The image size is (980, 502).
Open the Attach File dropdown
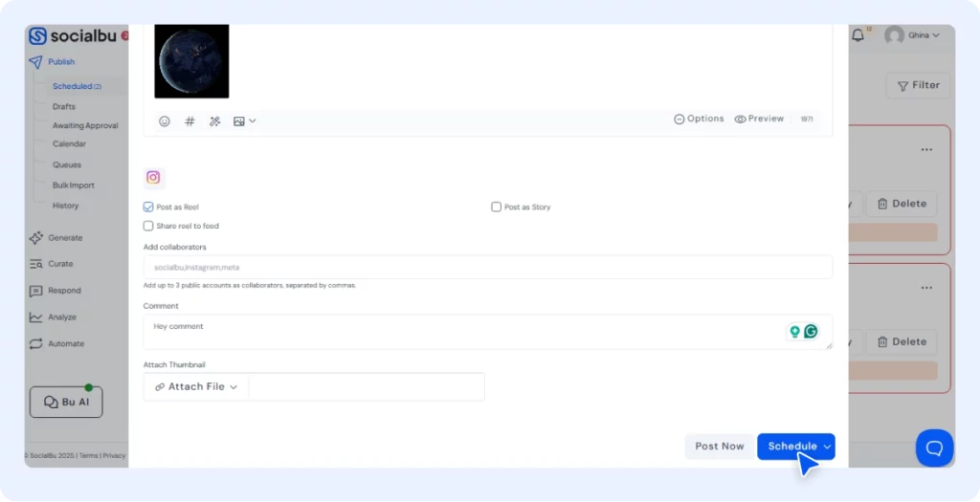pyautogui.click(x=196, y=387)
